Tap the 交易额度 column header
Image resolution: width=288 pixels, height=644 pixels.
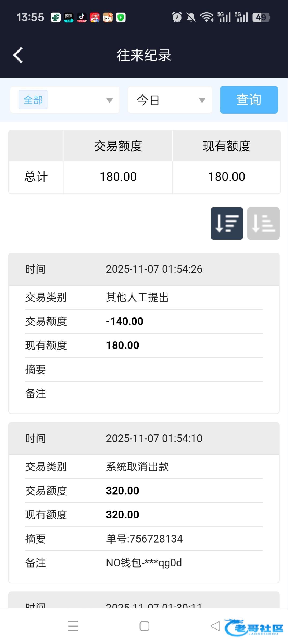118,146
